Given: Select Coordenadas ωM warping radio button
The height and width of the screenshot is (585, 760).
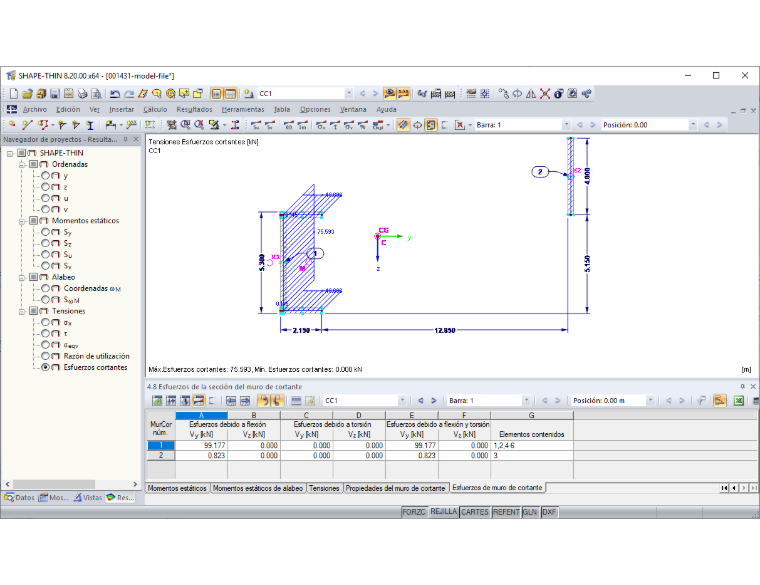Looking at the screenshot, I should click(x=45, y=288).
